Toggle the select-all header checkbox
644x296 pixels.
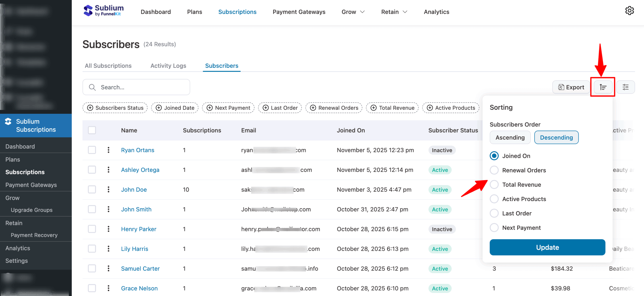tap(92, 130)
